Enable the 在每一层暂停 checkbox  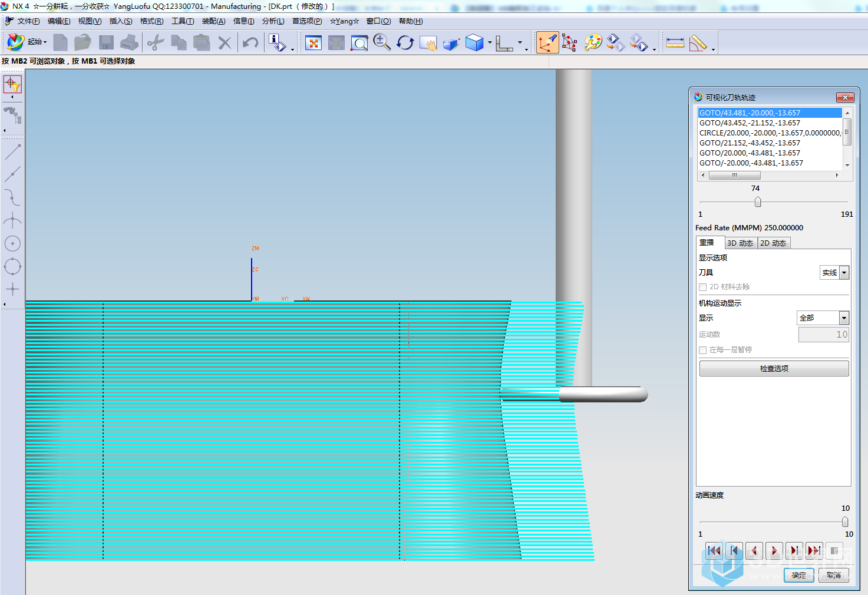pyautogui.click(x=702, y=350)
